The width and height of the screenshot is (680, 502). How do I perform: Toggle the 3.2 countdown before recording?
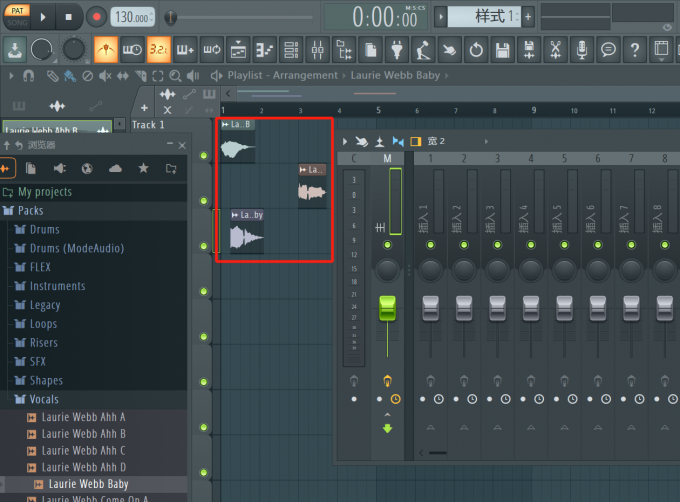tap(159, 50)
